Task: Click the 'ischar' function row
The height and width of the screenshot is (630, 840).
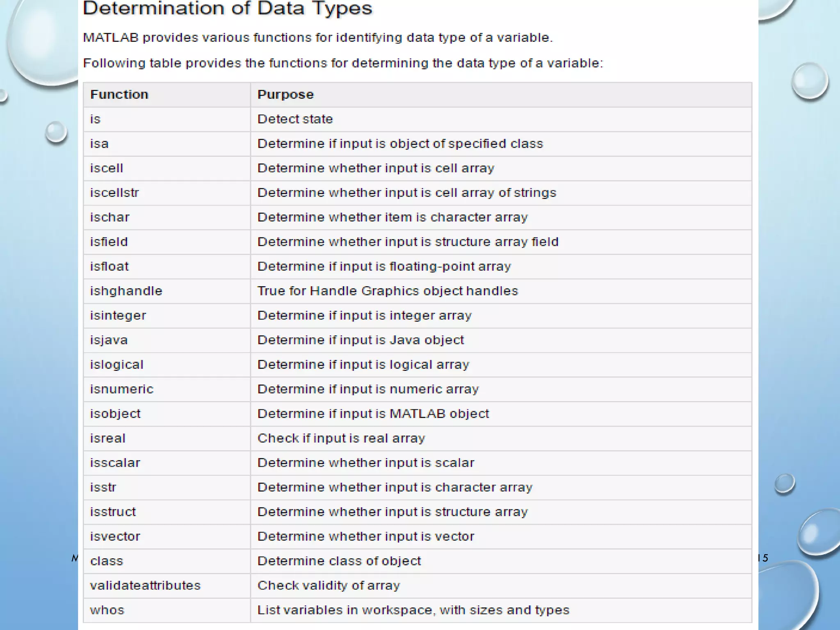Action: (x=110, y=217)
